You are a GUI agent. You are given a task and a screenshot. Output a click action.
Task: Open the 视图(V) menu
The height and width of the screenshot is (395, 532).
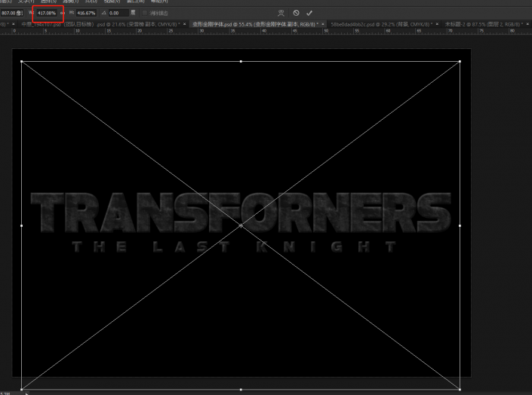click(x=112, y=2)
